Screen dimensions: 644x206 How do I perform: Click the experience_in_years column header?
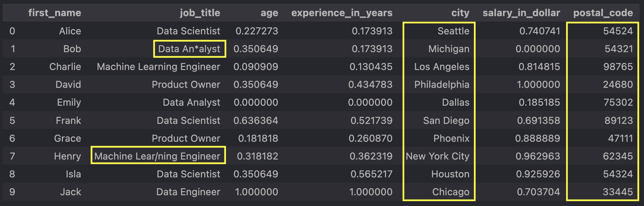(x=342, y=13)
